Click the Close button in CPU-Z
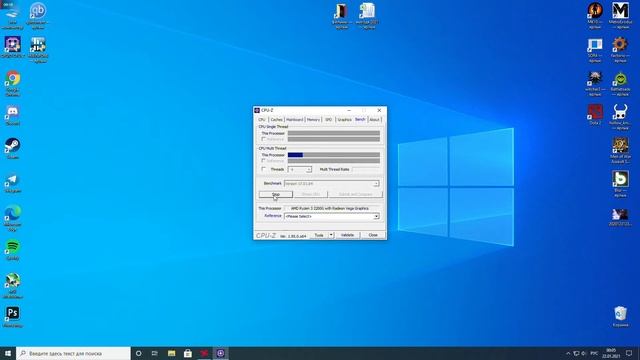The height and width of the screenshot is (360, 640). (x=373, y=235)
